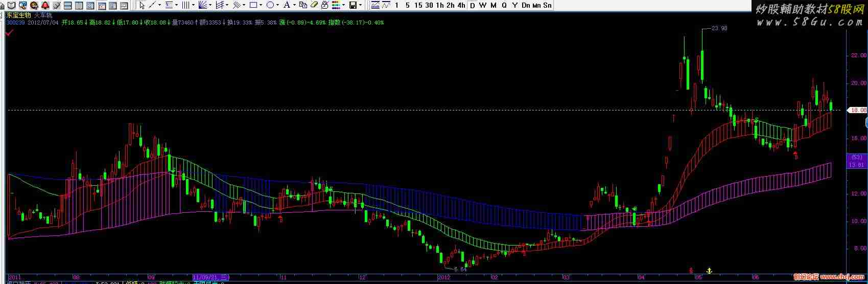Image resolution: width=868 pixels, height=284 pixels.
Task: Select the M monthly period
Action: tap(494, 5)
